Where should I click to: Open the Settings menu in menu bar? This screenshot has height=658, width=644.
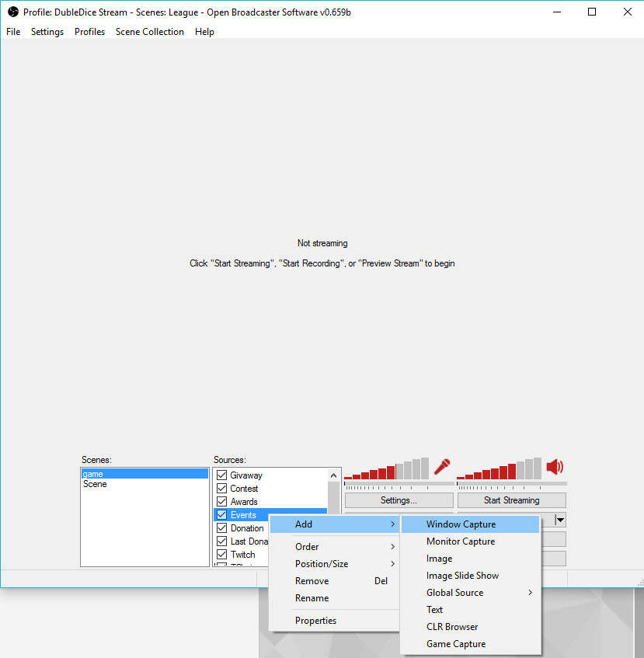[47, 32]
